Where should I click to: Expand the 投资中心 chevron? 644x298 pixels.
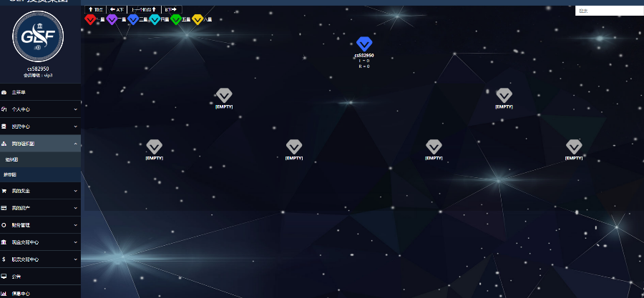point(76,126)
